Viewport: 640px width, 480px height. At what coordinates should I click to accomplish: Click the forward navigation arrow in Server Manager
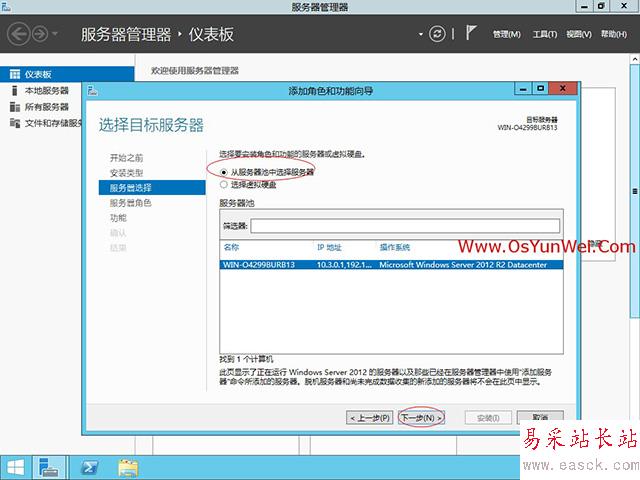click(40, 34)
